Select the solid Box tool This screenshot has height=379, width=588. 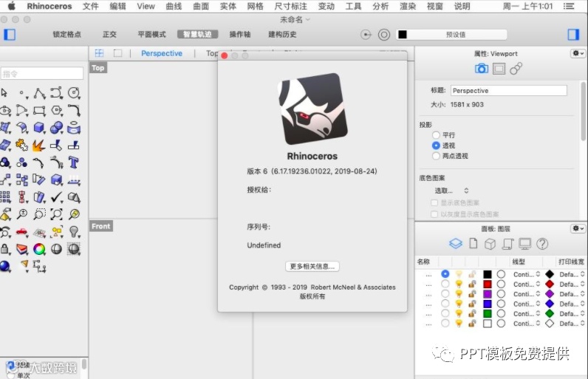tap(39, 128)
